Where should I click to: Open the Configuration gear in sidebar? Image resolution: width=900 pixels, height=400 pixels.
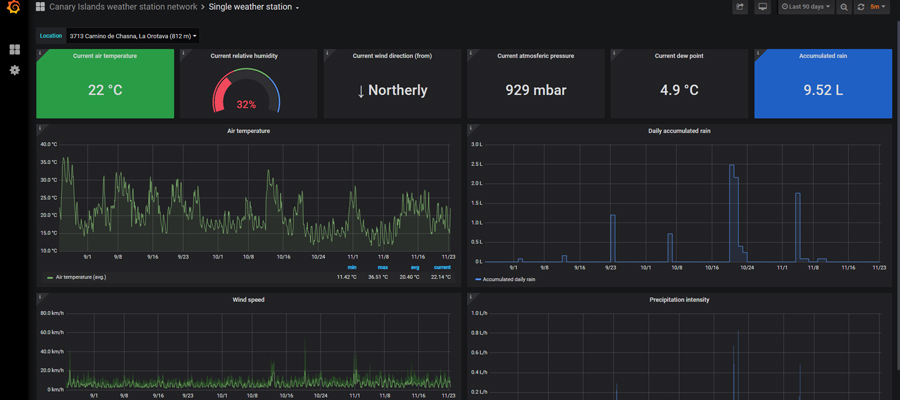(15, 70)
